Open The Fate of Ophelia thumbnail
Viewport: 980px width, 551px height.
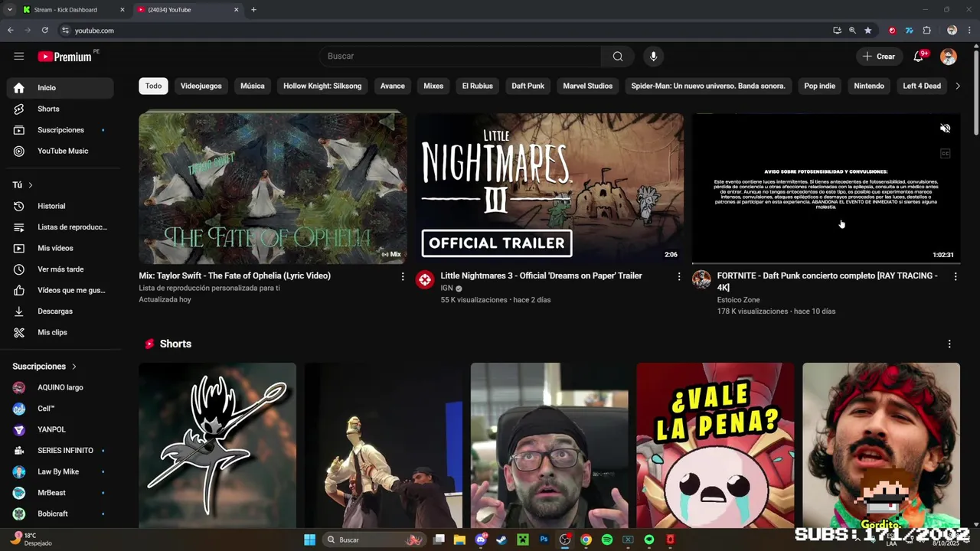point(273,188)
